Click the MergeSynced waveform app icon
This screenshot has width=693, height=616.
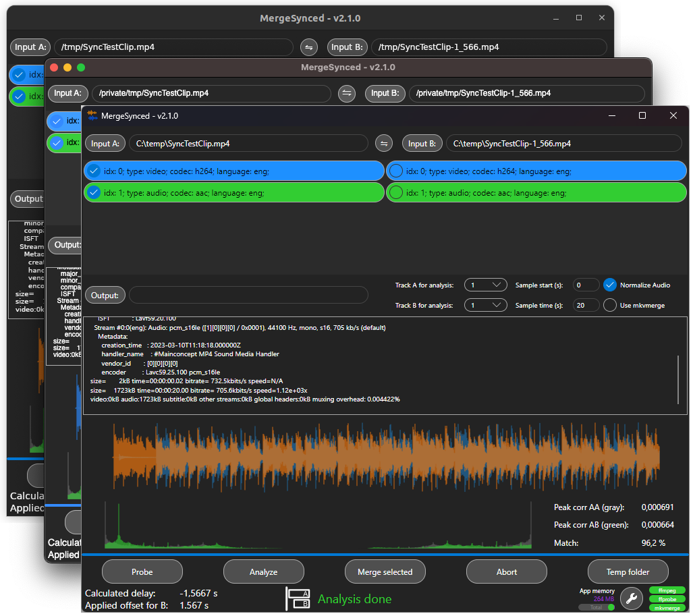point(92,116)
